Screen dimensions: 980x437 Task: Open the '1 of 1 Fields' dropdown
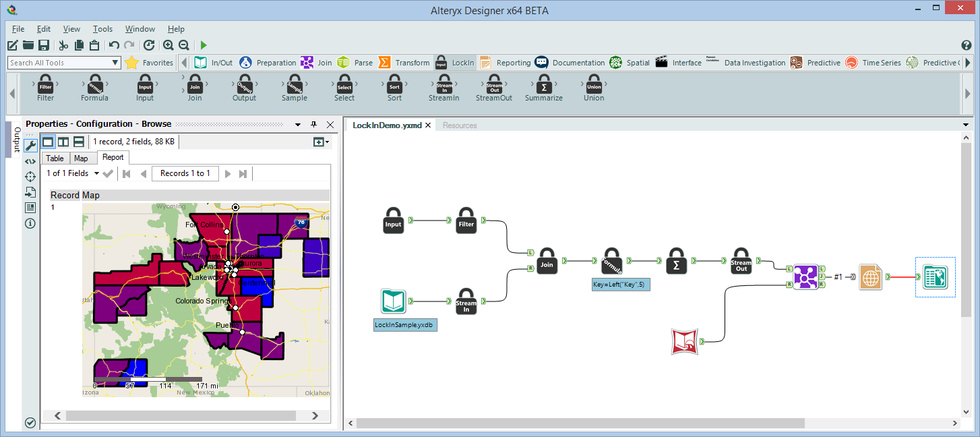point(96,174)
